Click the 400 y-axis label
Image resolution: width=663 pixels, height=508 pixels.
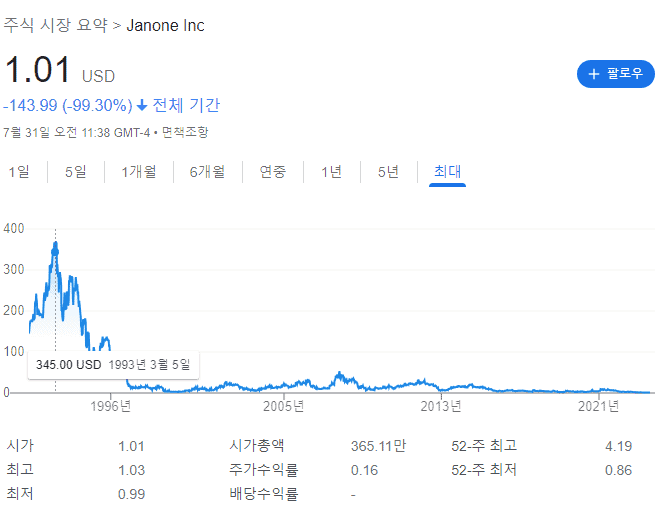[14, 228]
